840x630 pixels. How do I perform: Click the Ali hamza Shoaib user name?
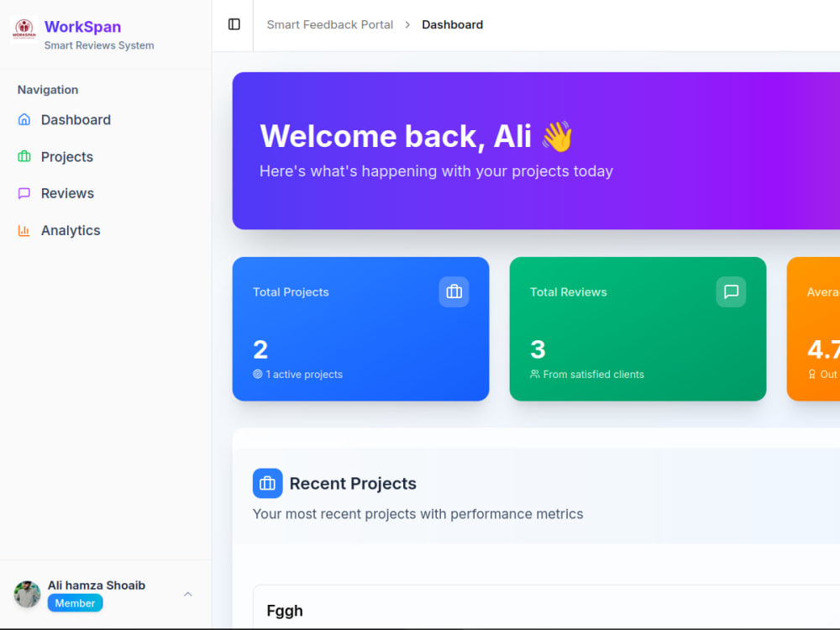point(97,585)
